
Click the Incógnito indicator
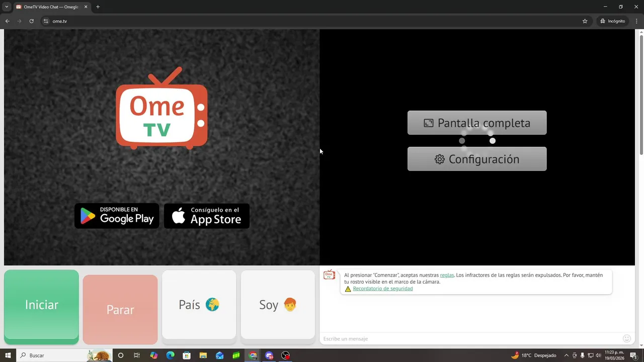tap(612, 21)
